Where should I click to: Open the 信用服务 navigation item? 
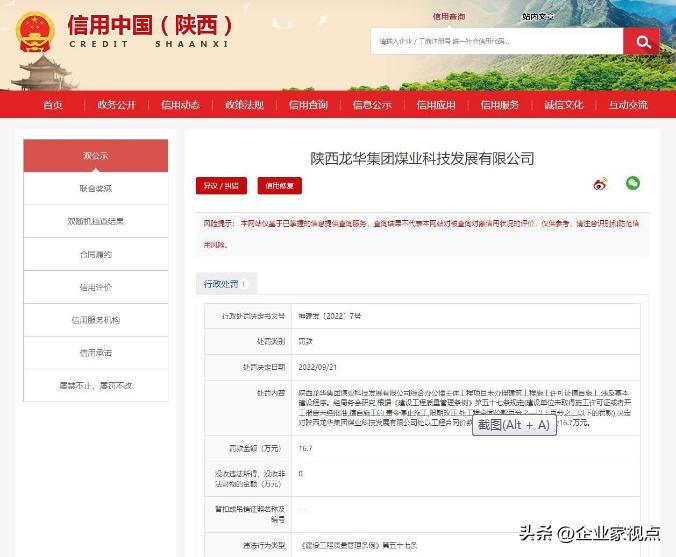click(500, 105)
